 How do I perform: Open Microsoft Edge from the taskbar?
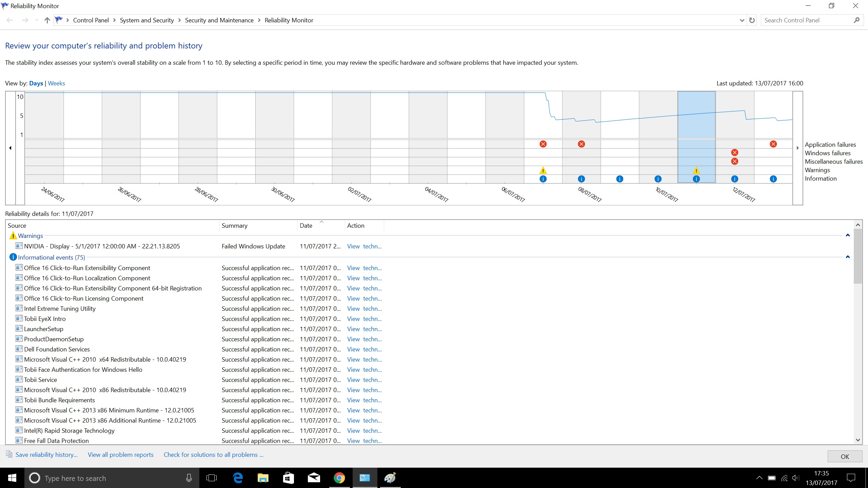[x=238, y=478]
